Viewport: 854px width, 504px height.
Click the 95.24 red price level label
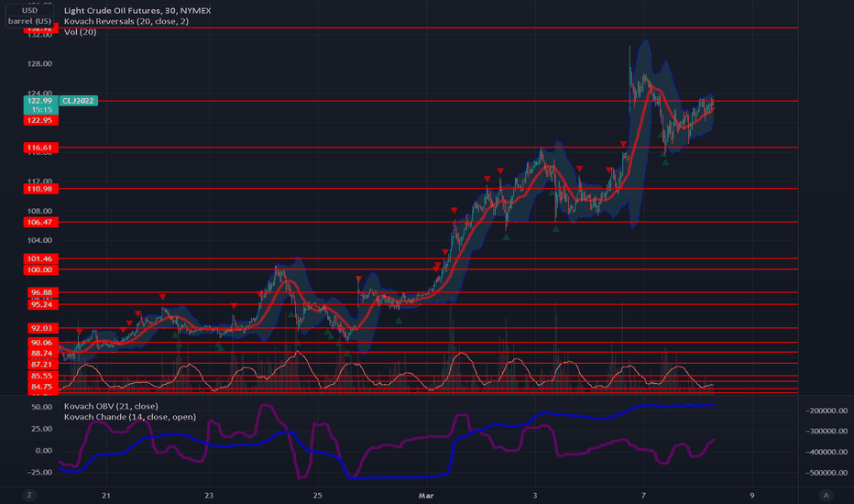(42, 304)
